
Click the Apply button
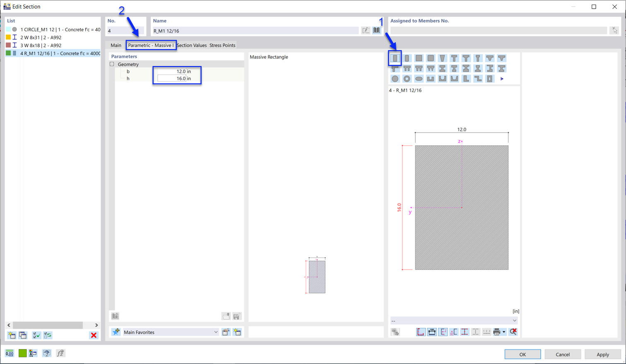[x=603, y=354]
